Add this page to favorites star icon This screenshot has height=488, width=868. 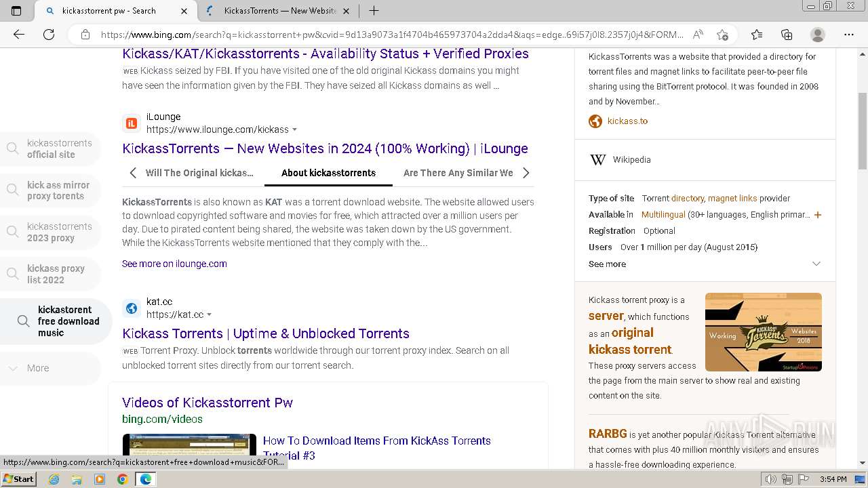[723, 35]
